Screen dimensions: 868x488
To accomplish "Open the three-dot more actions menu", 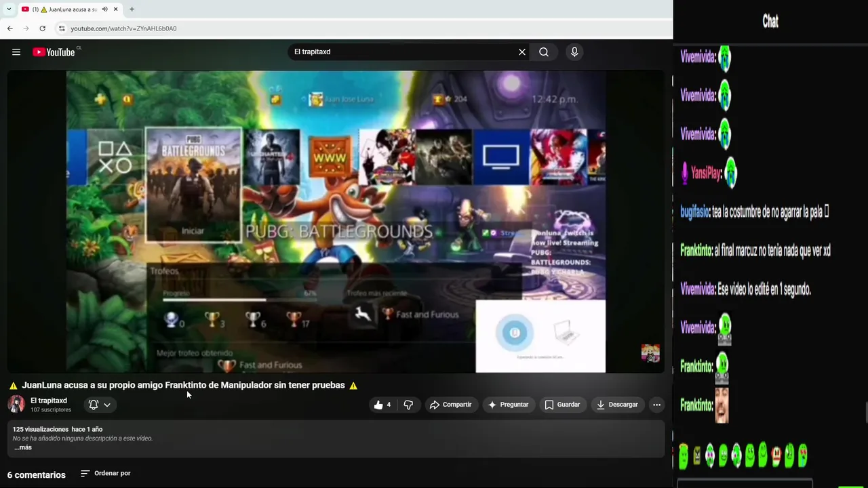I will point(656,405).
